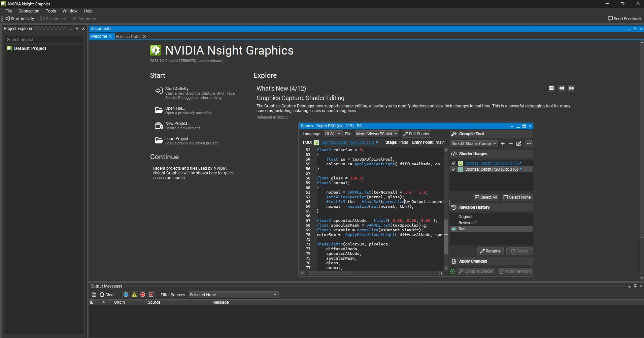
Task: Switch to the Welcome tab
Action: (99, 36)
